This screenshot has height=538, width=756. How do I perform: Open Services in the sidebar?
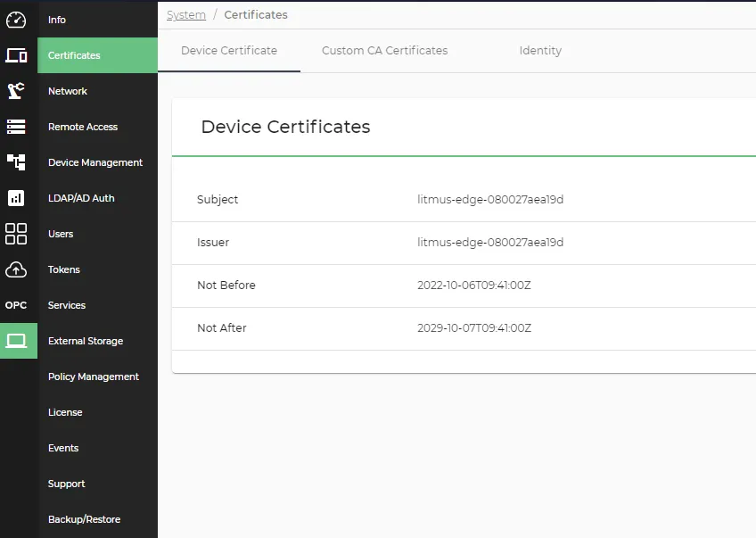coord(67,305)
